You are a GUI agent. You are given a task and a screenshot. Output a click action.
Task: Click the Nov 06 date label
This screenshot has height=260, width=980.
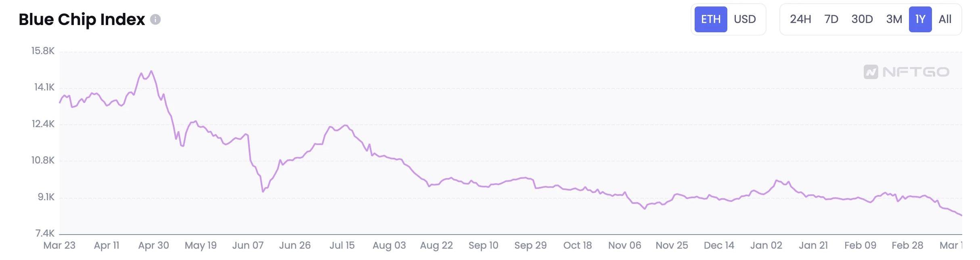pos(624,245)
